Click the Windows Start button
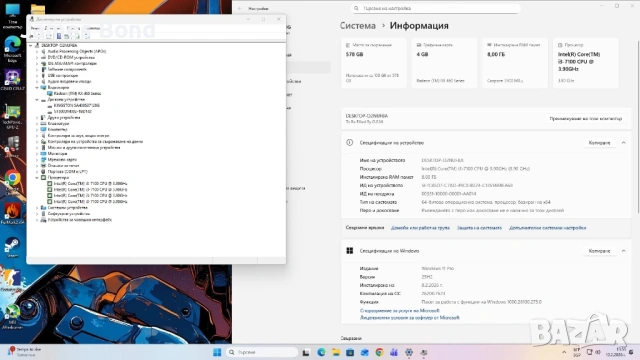The height and width of the screenshot is (360, 640). (217, 352)
